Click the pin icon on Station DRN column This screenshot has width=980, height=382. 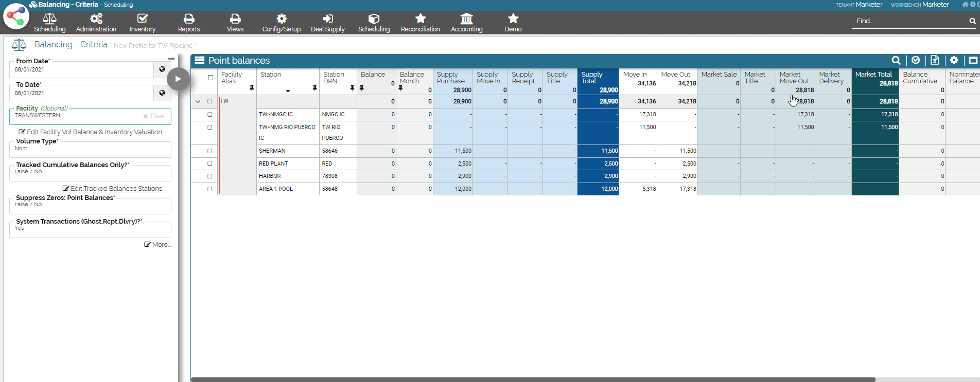point(352,88)
